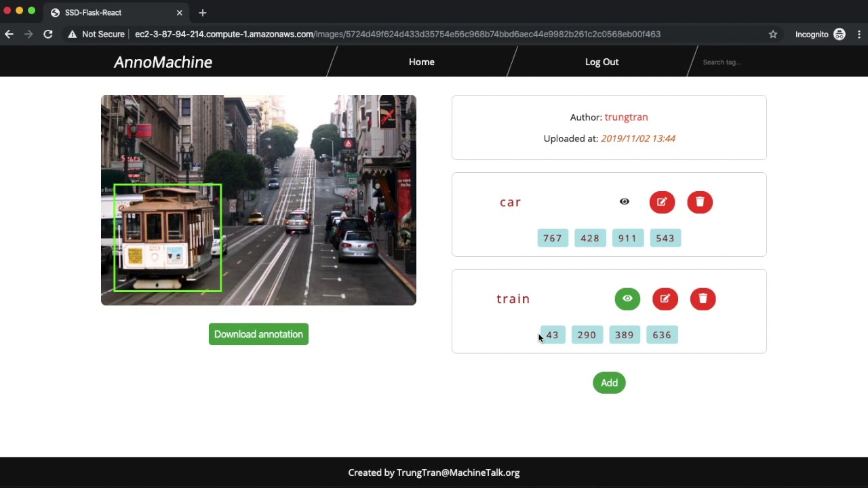The width and height of the screenshot is (868, 488).
Task: Go to the Home page
Action: click(422, 62)
